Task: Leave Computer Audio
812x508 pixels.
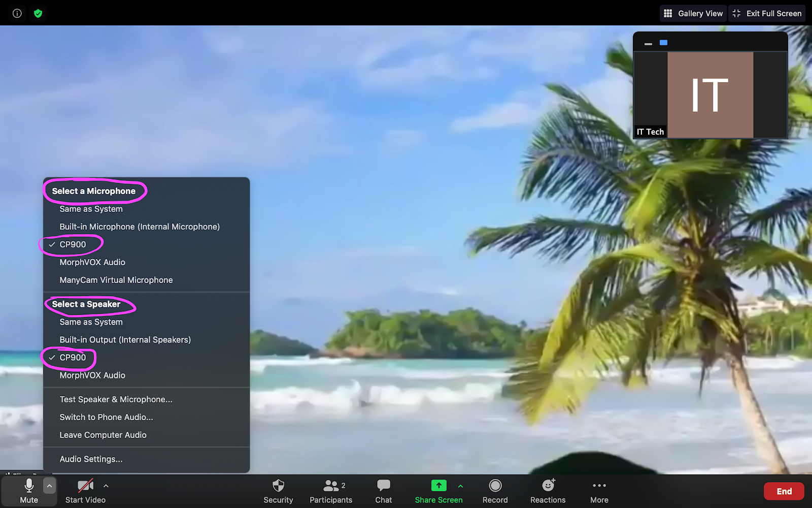Action: tap(147, 435)
